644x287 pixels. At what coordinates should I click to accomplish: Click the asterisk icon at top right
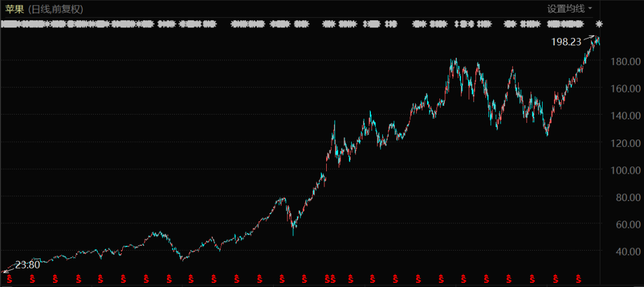(x=599, y=24)
